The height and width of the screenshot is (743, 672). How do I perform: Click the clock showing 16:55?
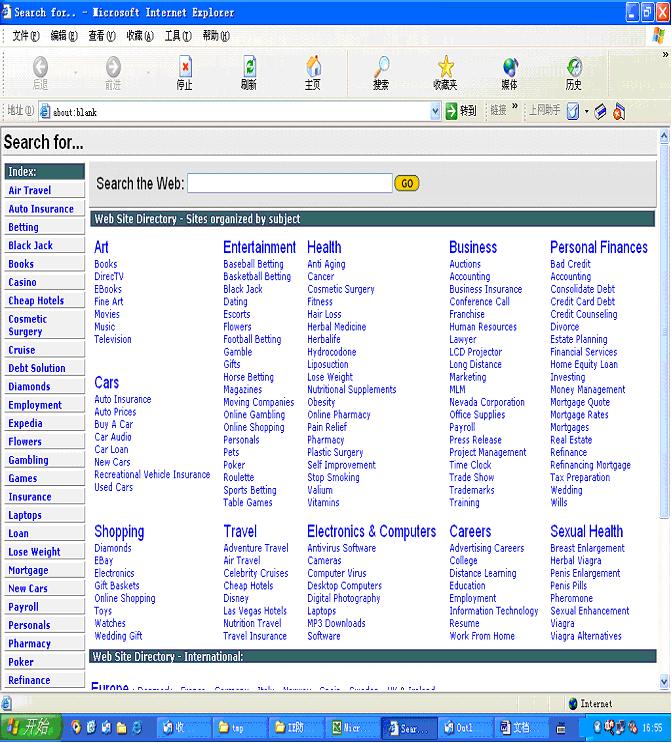[652, 727]
